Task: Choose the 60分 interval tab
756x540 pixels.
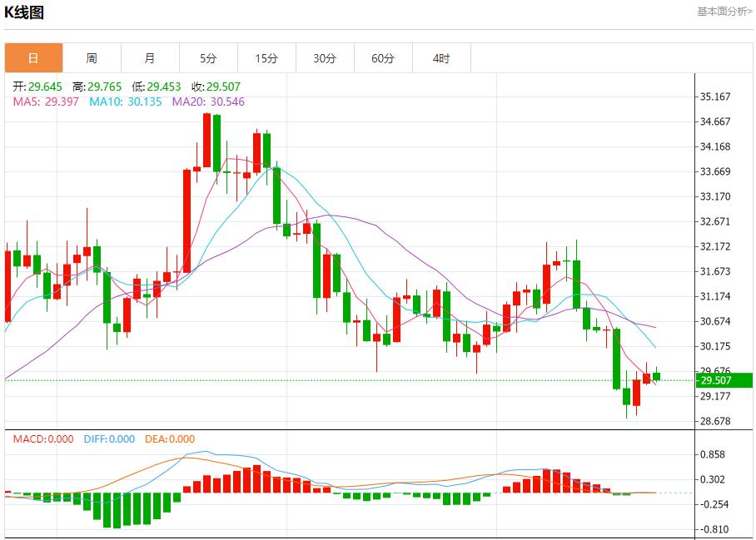Action: [383, 58]
